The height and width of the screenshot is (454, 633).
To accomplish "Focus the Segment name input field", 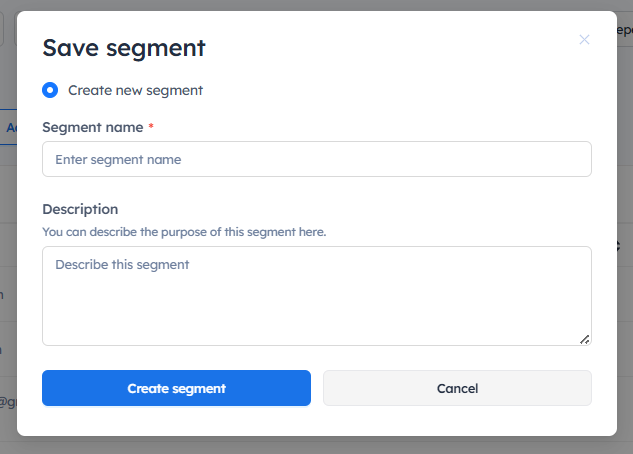I will click(316, 159).
